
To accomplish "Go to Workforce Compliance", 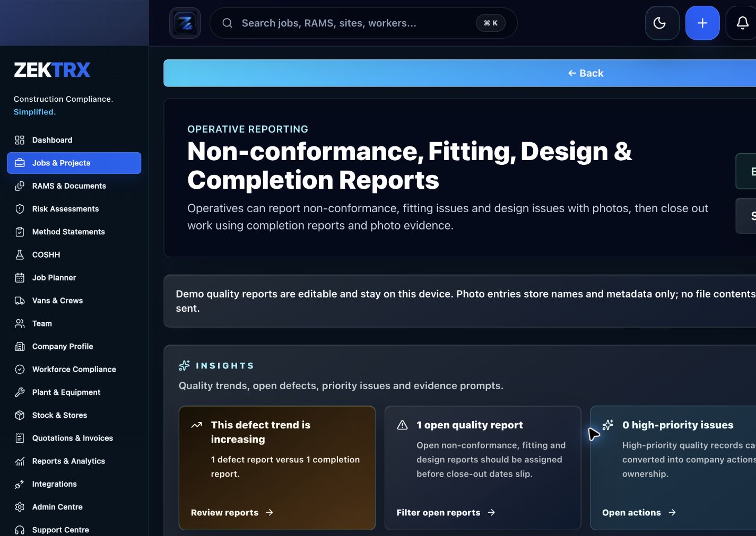I will tap(74, 369).
